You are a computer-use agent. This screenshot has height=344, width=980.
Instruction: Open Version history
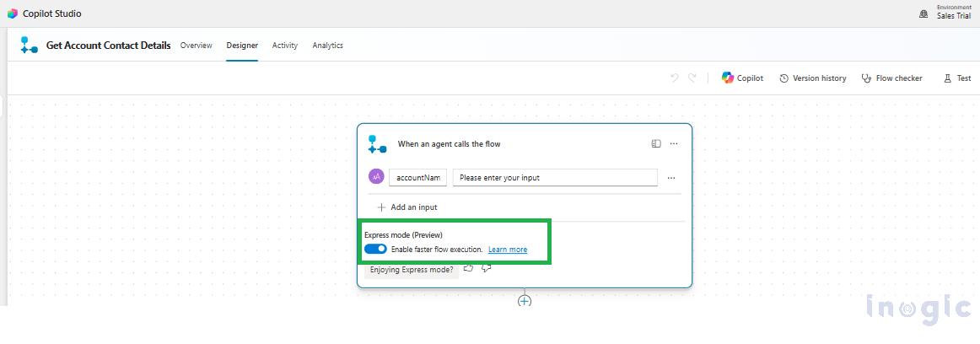pyautogui.click(x=812, y=78)
